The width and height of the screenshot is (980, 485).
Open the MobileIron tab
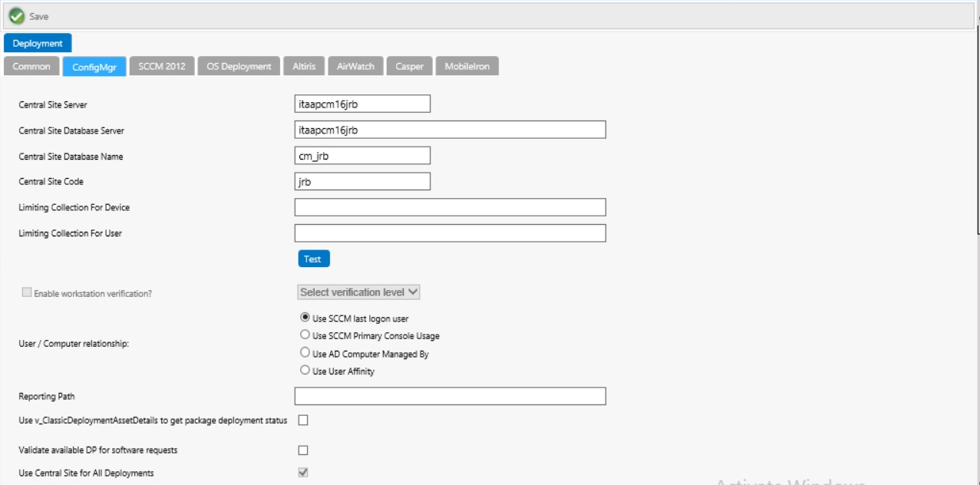click(x=467, y=67)
